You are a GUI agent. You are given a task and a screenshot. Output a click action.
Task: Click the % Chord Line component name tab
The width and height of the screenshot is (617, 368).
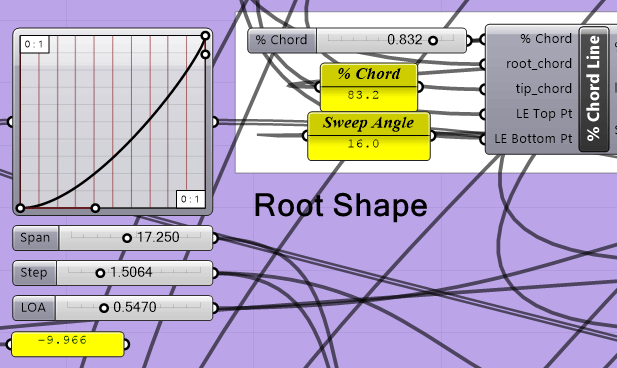593,88
